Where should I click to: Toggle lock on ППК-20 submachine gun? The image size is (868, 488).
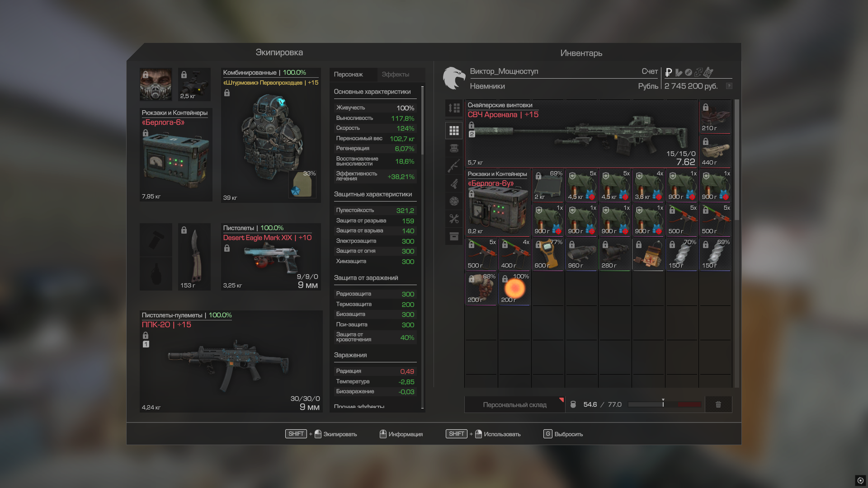click(146, 335)
